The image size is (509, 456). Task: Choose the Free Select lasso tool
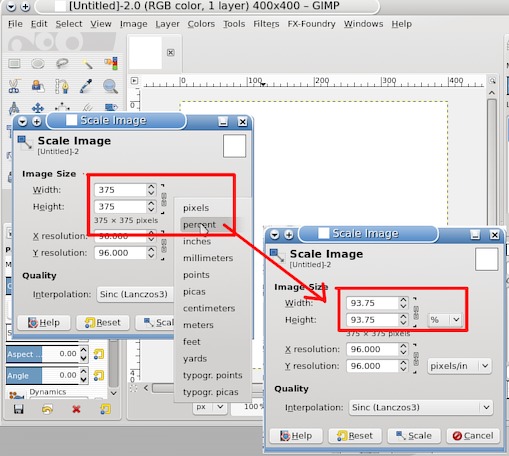[62, 63]
